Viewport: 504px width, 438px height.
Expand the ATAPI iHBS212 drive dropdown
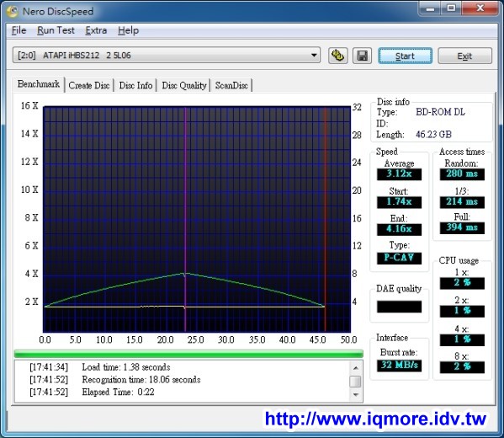314,55
